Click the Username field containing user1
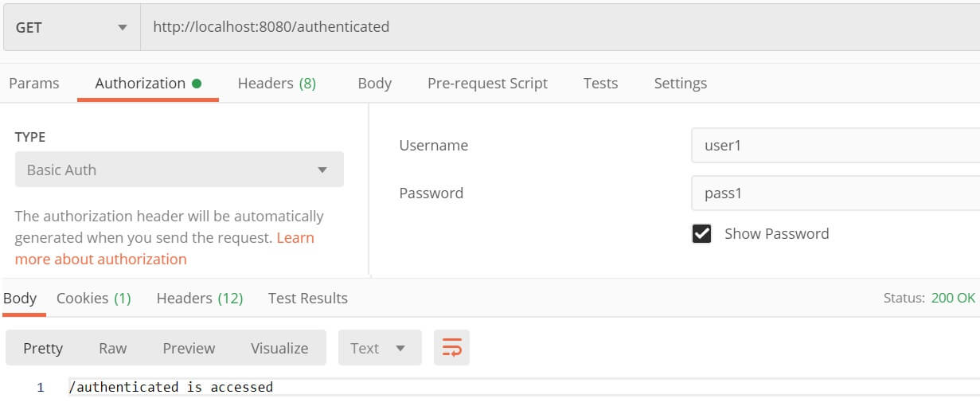 835,145
